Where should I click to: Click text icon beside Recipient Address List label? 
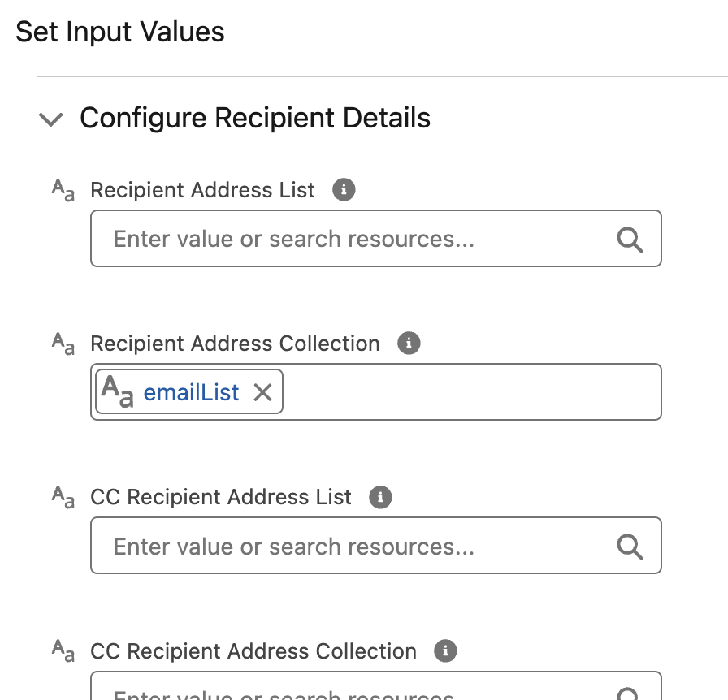coord(63,191)
